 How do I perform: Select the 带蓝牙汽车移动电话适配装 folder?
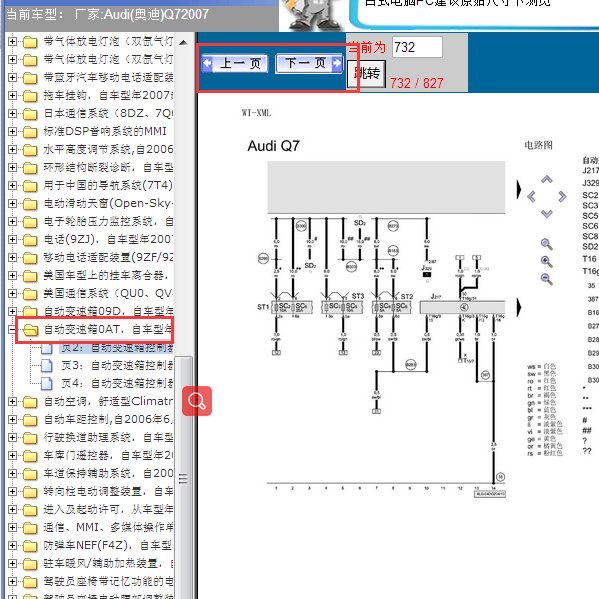[x=108, y=77]
